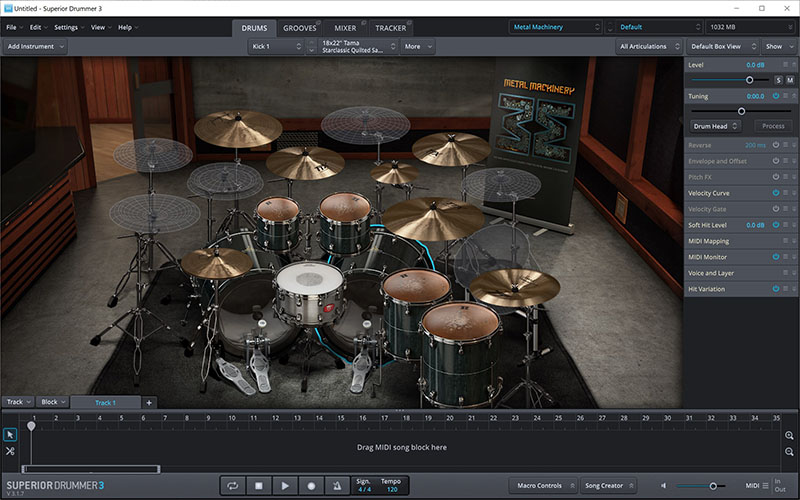The width and height of the screenshot is (800, 500).
Task: Open the Metal Machinery library dropdown
Action: coord(556,27)
